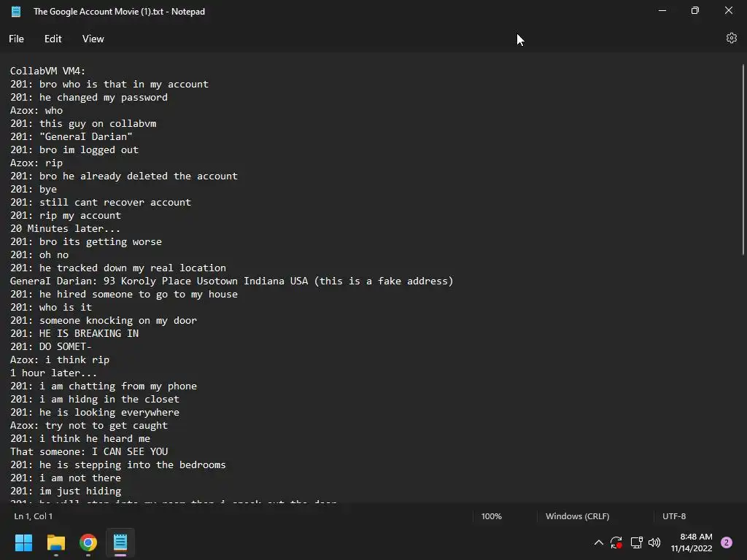Click the line 'i am hidng in the closet'
This screenshot has width=747, height=560.
[95, 399]
